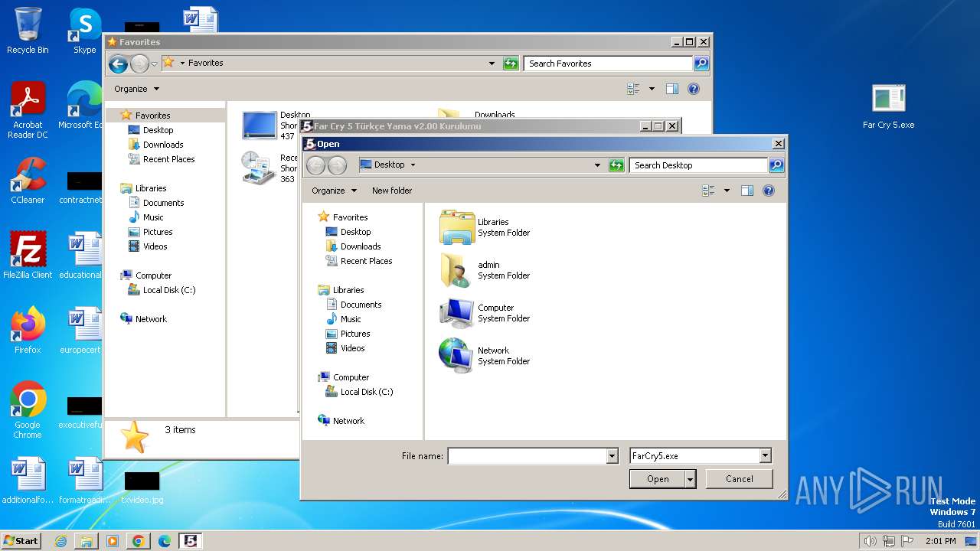Screen dimensions: 980x551
Task: Open Far Cry 5.exe desktop icon
Action: point(888,106)
